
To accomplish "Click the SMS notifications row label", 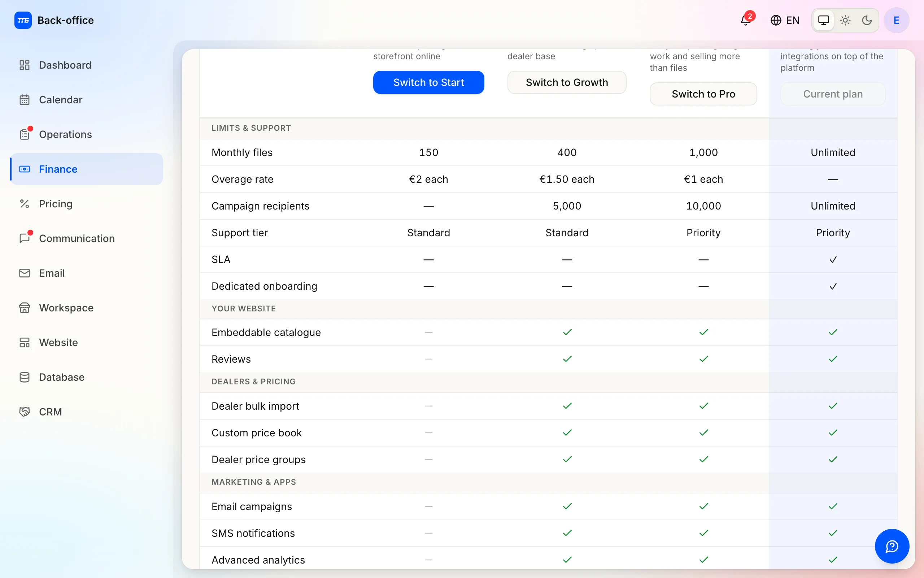I will click(x=253, y=533).
